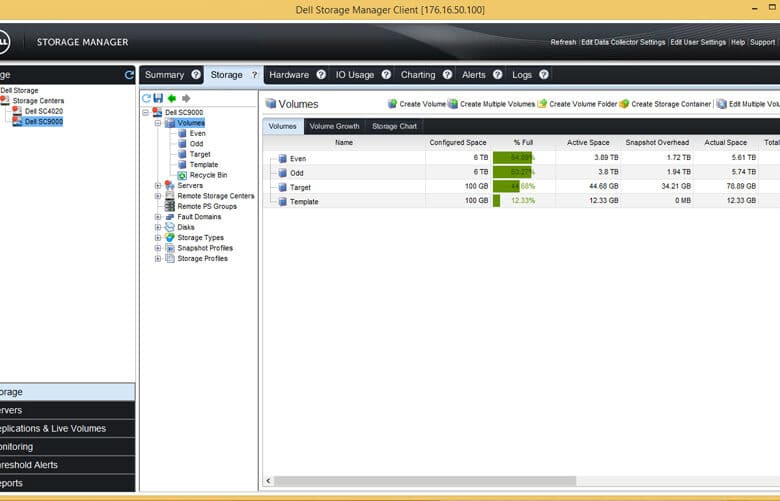The image size is (780, 501).
Task: Open help icon next to Summary tab
Action: tap(196, 75)
